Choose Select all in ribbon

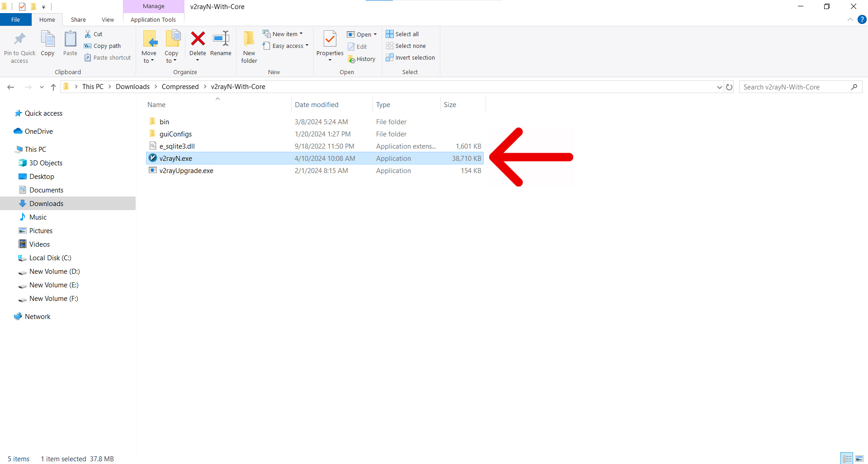pyautogui.click(x=402, y=34)
